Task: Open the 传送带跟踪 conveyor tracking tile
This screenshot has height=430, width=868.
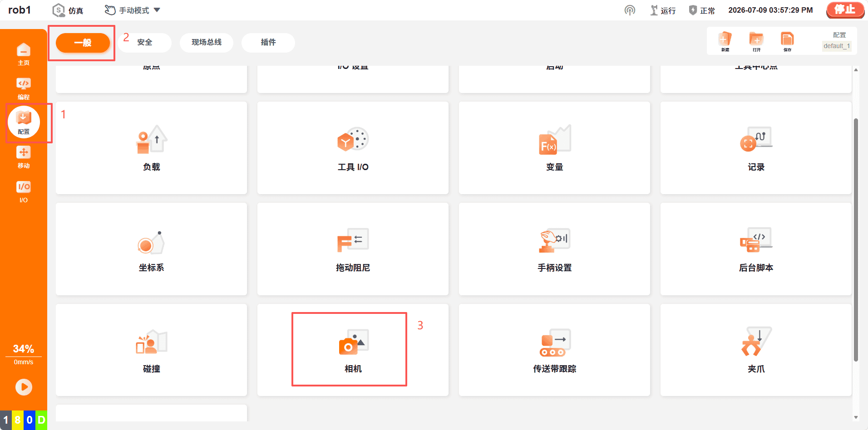Action: 554,350
